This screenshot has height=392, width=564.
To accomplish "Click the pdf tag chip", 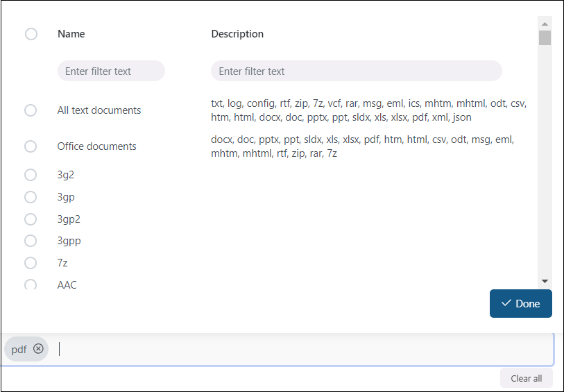I will click(x=19, y=349).
